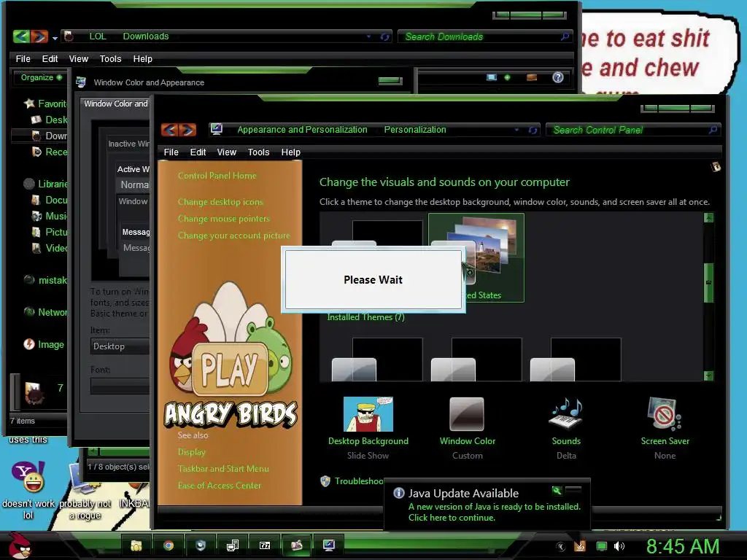
Task: Open File menu in Downloads window
Action: 23,58
